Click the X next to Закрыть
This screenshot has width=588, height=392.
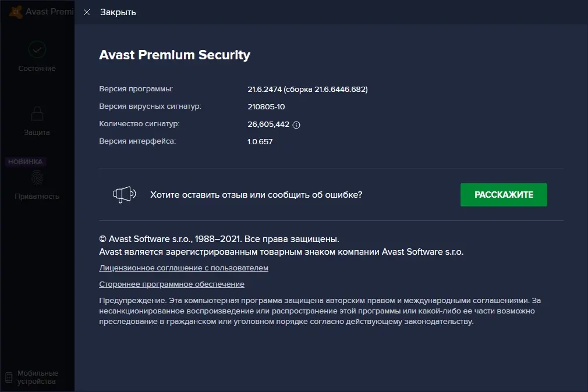click(87, 12)
